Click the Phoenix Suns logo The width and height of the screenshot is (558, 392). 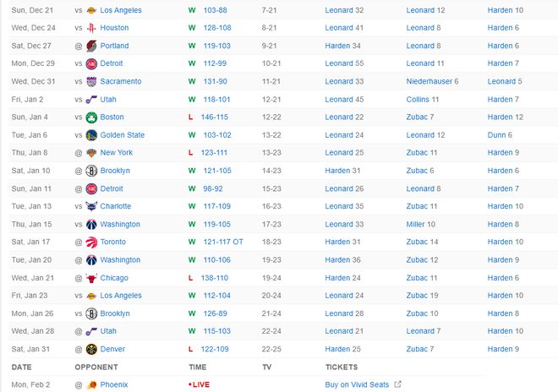pyautogui.click(x=91, y=385)
